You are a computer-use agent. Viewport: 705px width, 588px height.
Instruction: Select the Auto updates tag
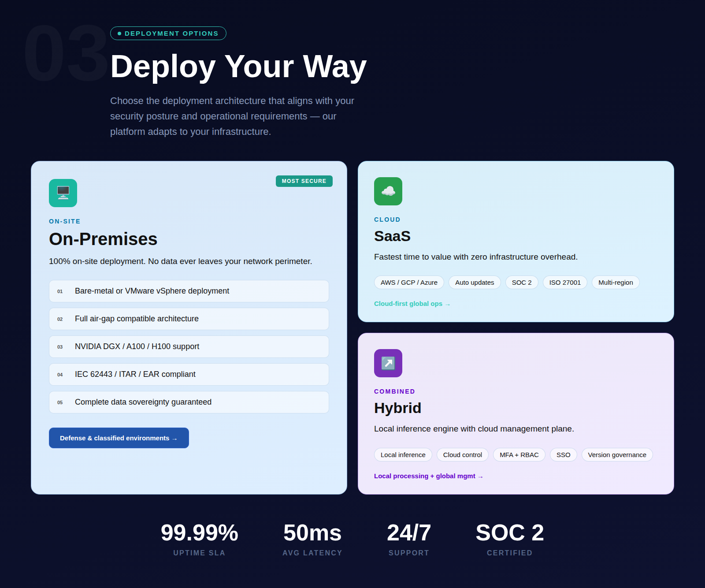coord(475,283)
